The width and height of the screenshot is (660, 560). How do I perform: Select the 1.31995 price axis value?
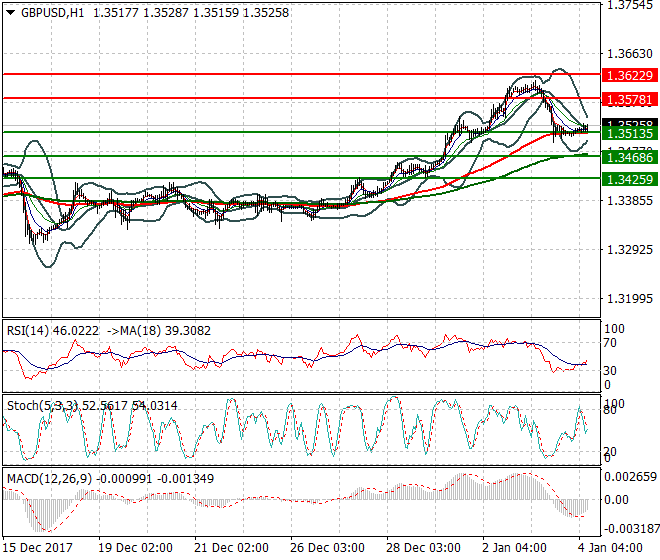630,299
